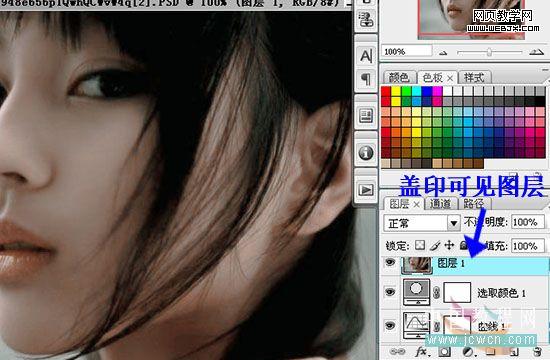
Task: Click the Selective Color adjustment icon on 选取颜色 1
Action: click(416, 292)
